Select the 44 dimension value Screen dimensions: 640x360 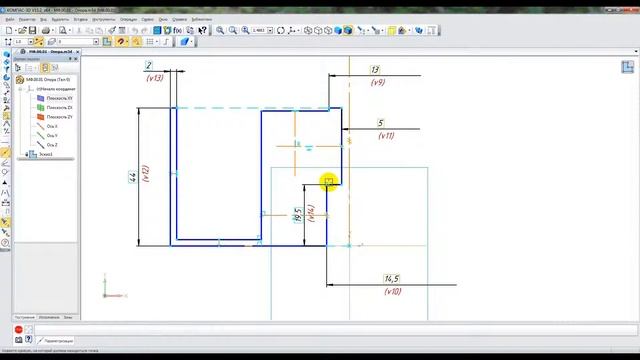point(133,177)
